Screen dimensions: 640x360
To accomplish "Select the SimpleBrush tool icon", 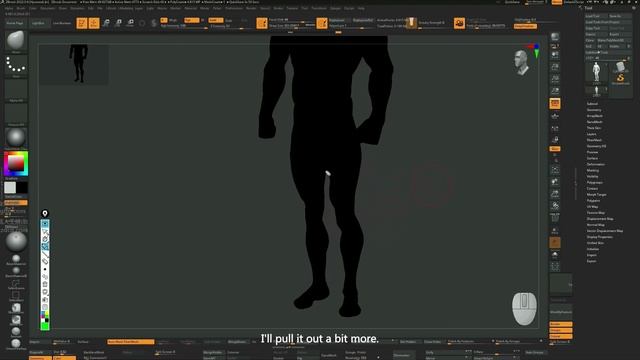I will tap(620, 78).
